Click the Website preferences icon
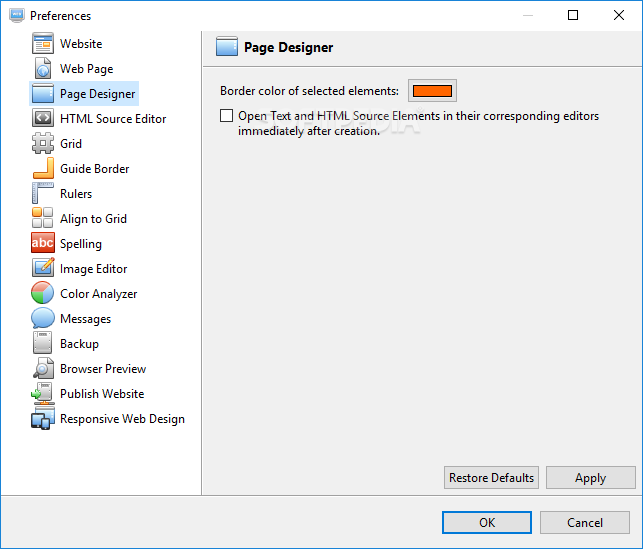Viewport: 643px width, 549px height. point(43,43)
